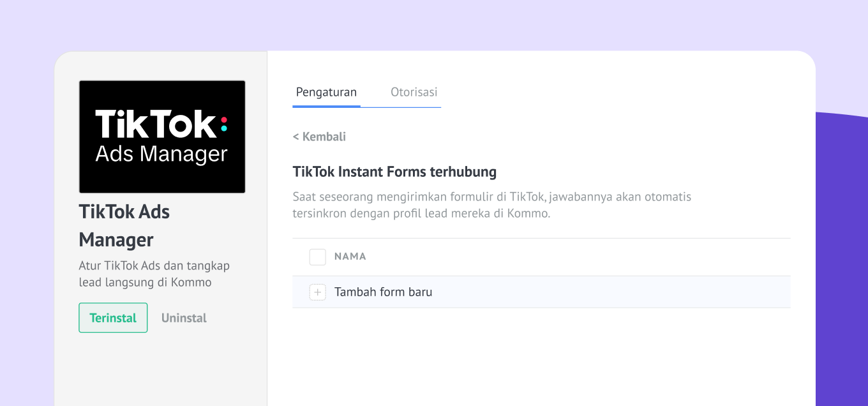Click the plus icon to add form
The height and width of the screenshot is (406, 868).
click(x=317, y=292)
